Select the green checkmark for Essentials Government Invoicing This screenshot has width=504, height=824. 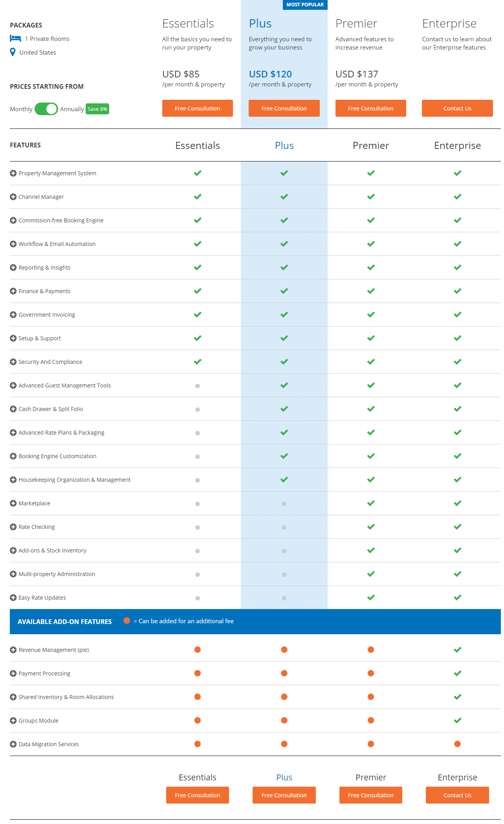click(x=197, y=314)
